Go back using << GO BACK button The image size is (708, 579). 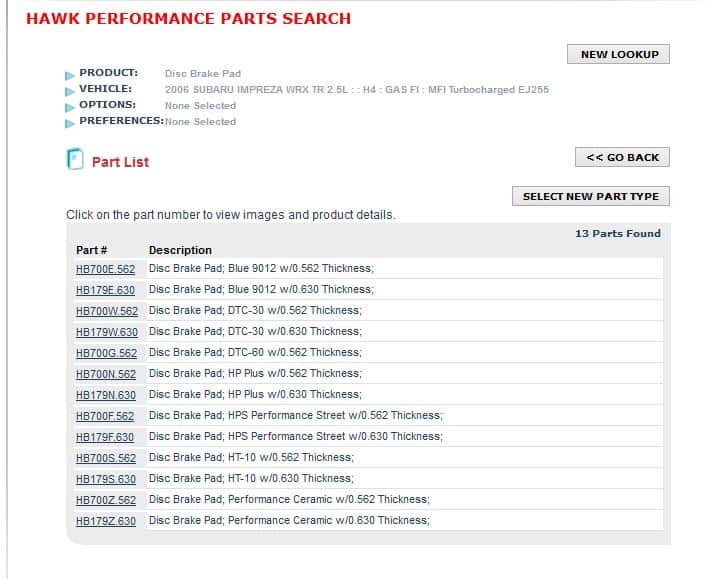click(622, 157)
